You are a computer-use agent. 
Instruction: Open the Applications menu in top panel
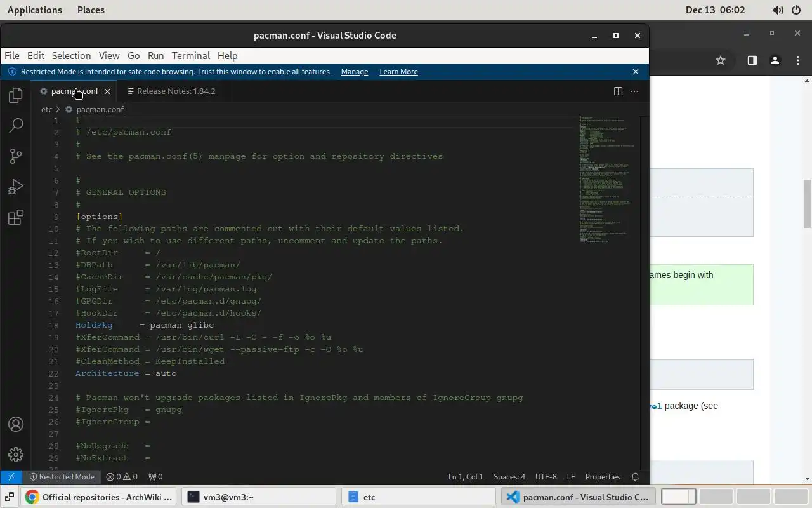[x=35, y=10]
